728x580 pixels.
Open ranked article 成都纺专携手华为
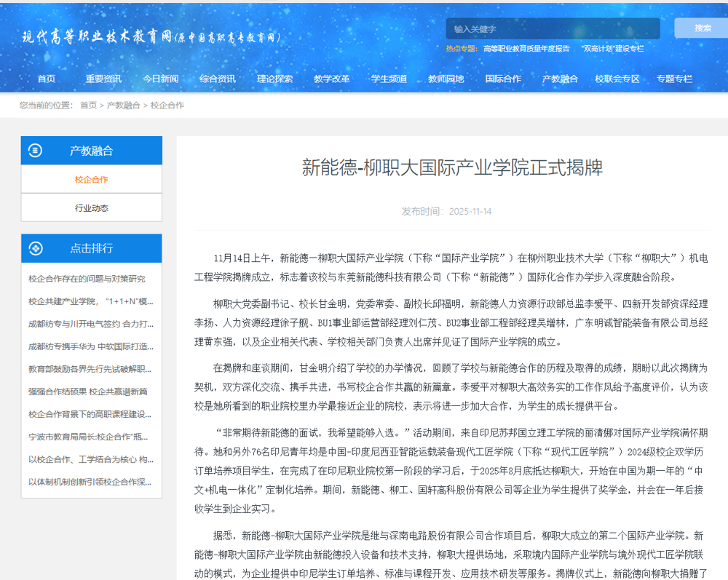click(x=90, y=346)
